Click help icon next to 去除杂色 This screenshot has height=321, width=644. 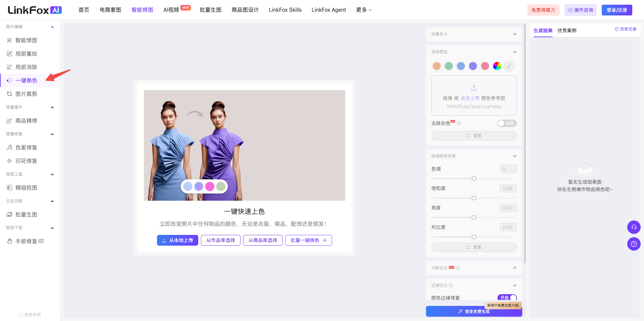click(x=459, y=123)
